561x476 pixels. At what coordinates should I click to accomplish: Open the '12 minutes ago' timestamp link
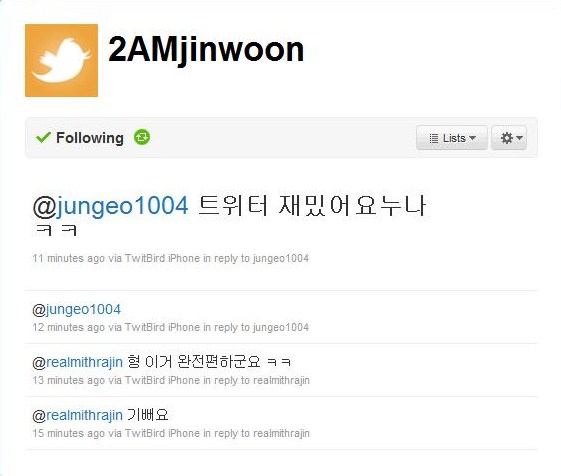(x=68, y=327)
